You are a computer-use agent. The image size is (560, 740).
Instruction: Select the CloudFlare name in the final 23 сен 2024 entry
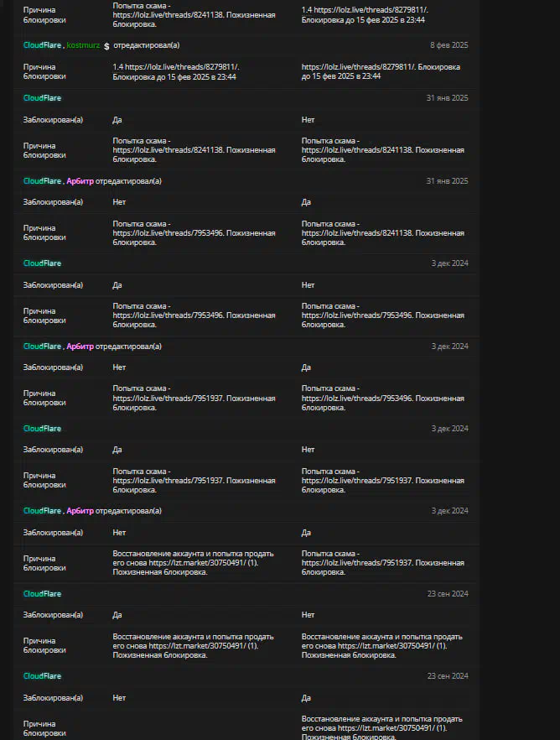pyautogui.click(x=42, y=676)
